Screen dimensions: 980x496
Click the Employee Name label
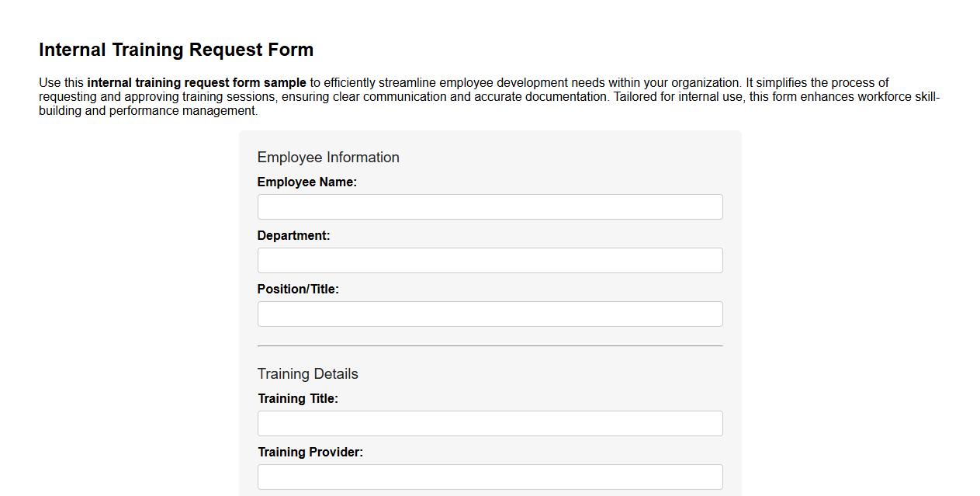(x=307, y=182)
